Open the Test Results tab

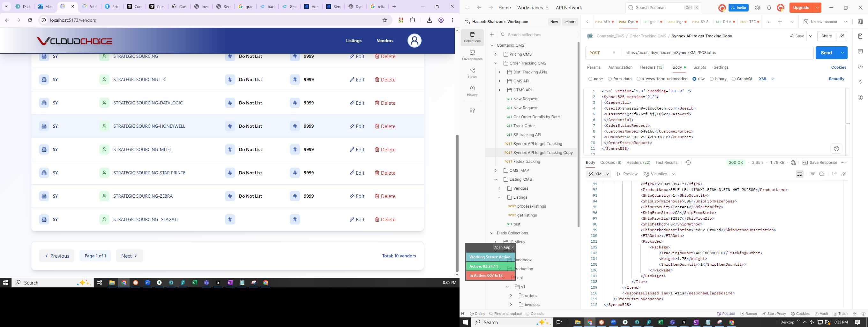666,163
